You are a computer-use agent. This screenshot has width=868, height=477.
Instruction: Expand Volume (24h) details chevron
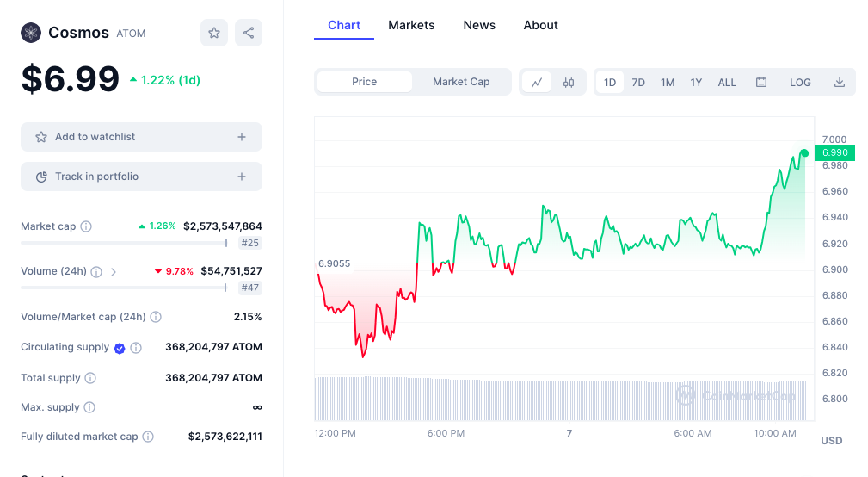click(x=113, y=271)
